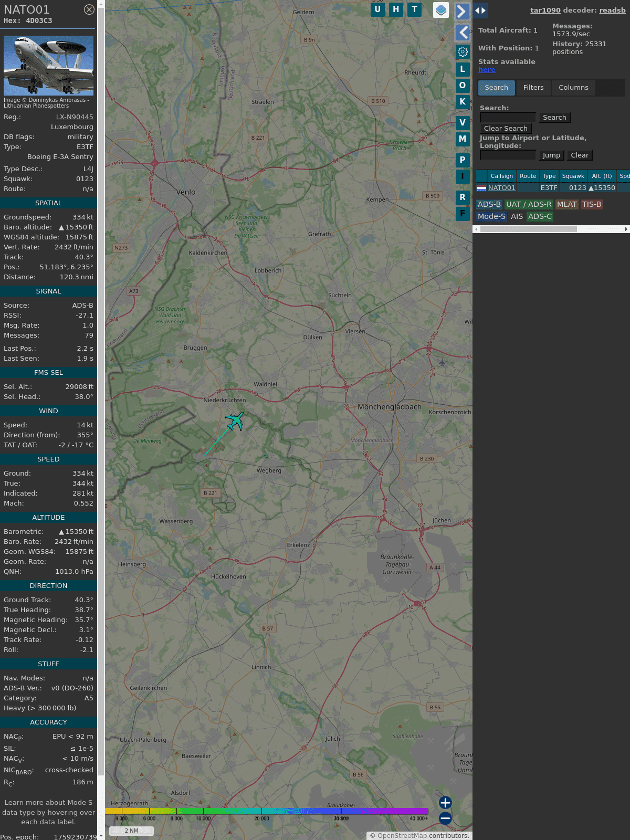Toggle the AIS source legend

(517, 216)
